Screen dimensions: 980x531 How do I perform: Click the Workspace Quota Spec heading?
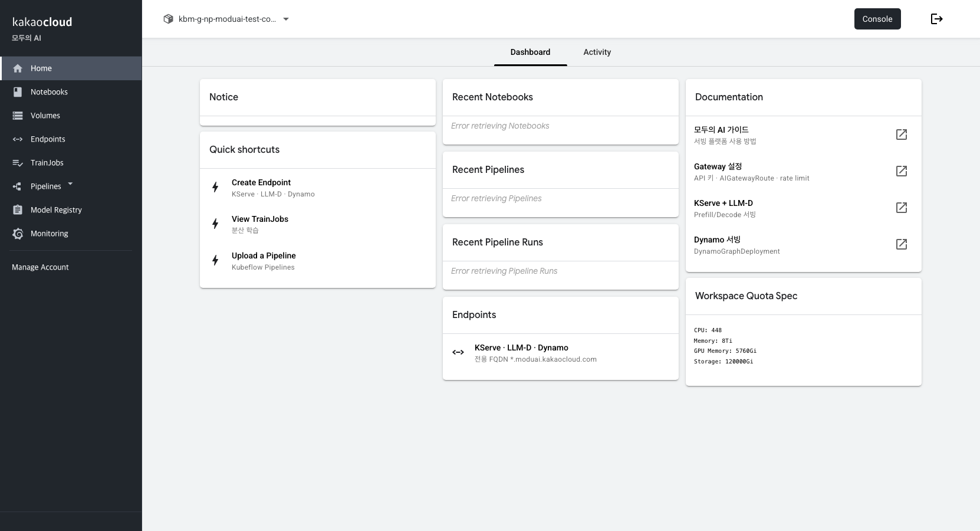(x=746, y=296)
